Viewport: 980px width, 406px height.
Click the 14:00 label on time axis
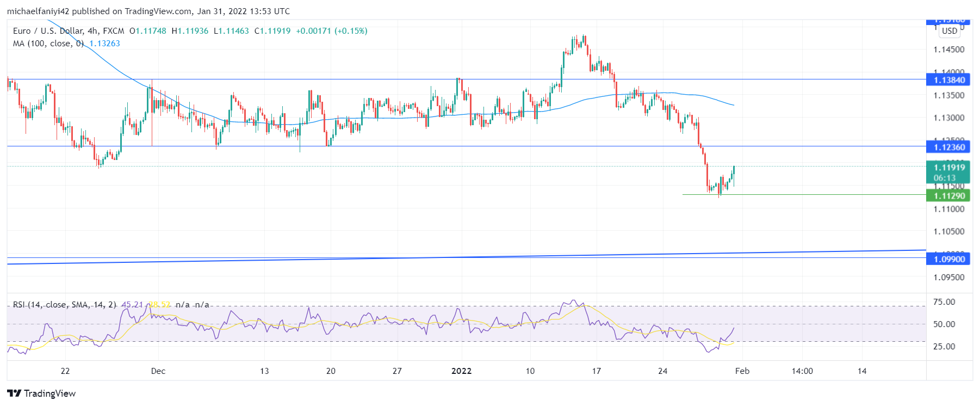coord(802,371)
